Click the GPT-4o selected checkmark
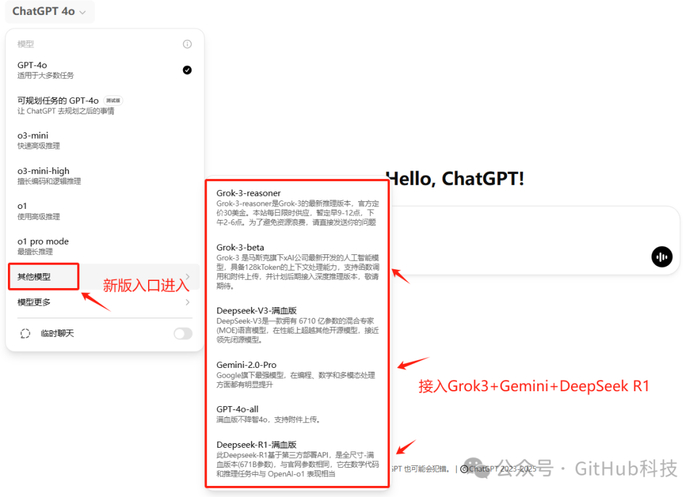 pyautogui.click(x=187, y=70)
